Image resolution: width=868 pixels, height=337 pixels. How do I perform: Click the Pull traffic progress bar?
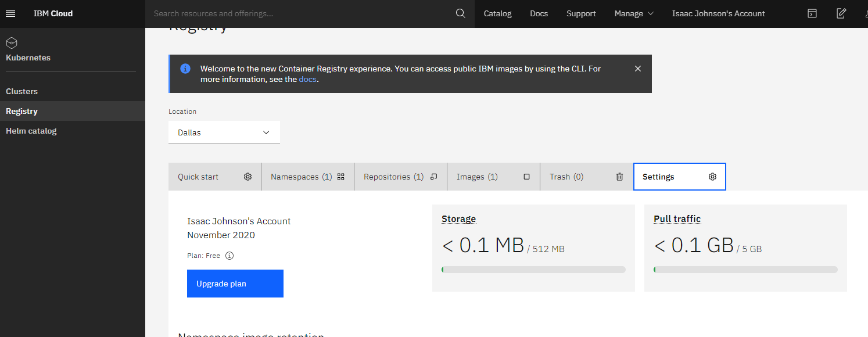click(745, 270)
